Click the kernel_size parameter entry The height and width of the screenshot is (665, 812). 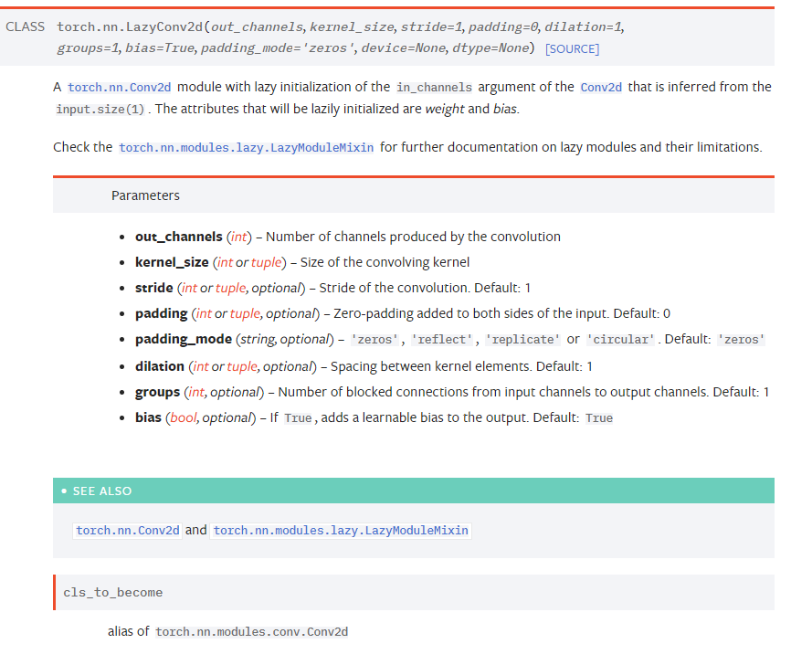174,261
